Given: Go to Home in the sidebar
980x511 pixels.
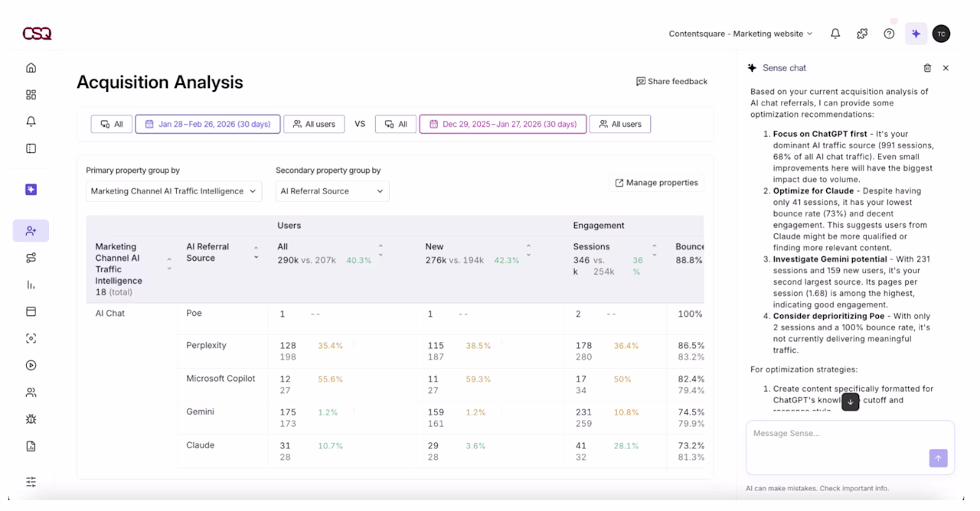Looking at the screenshot, I should tap(31, 68).
